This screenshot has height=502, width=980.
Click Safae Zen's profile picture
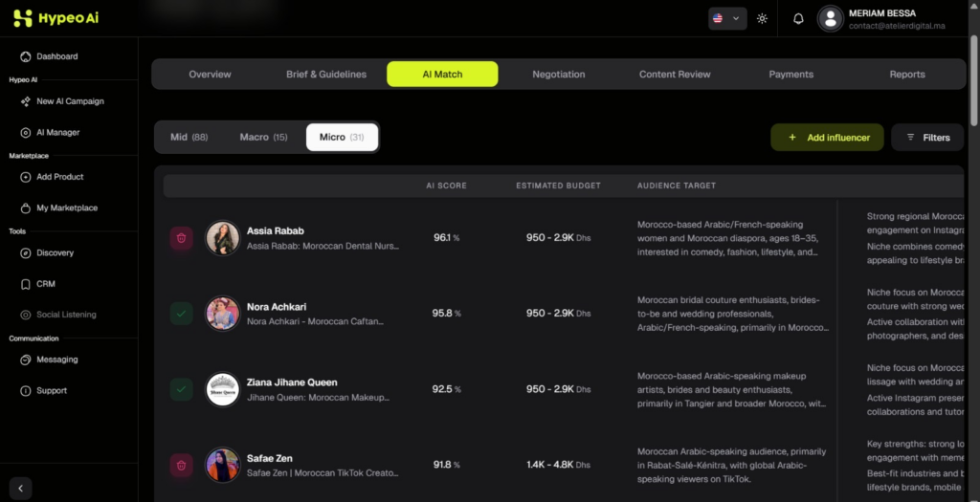(222, 465)
